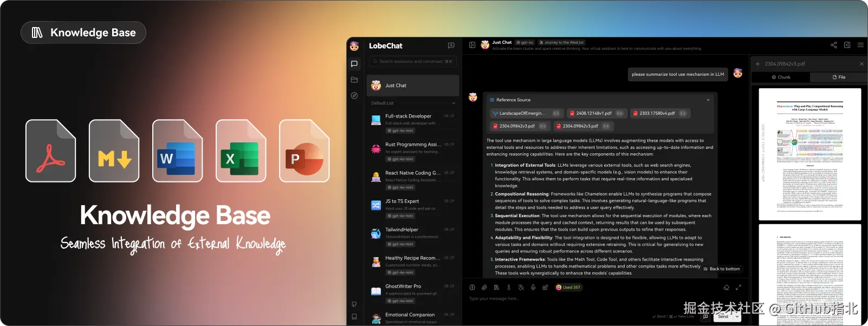
Task: Click gpt-4o-mini tag under Full-stack Developer
Action: (x=400, y=131)
